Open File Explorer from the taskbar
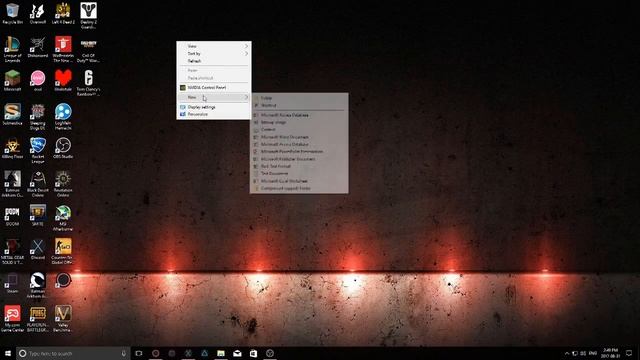Screen dimensions: 640x360 (x=221, y=353)
